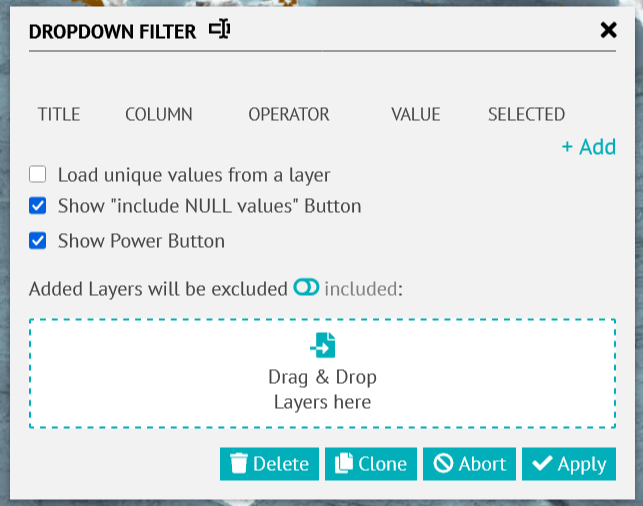The image size is (643, 506).
Task: Click the Clone button
Action: click(371, 464)
